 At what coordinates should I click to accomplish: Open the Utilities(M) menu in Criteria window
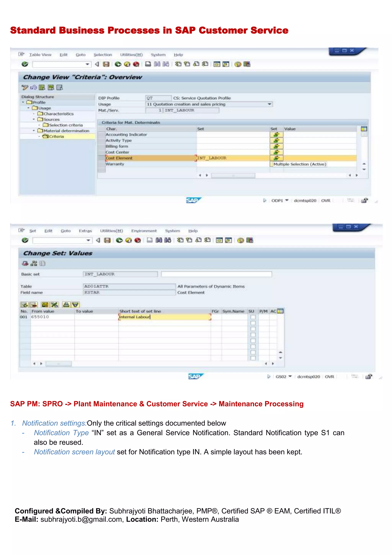[x=131, y=55]
